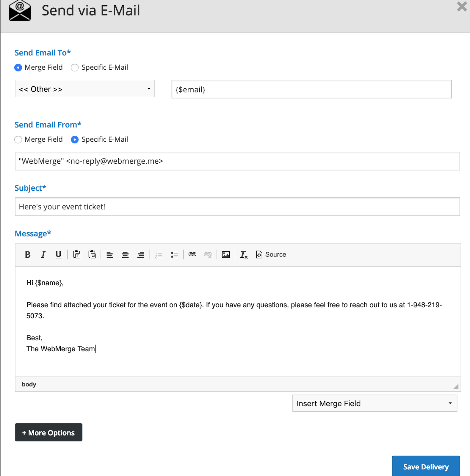Select Specific E-Mail for Send Email From
The image size is (470, 476).
point(75,140)
